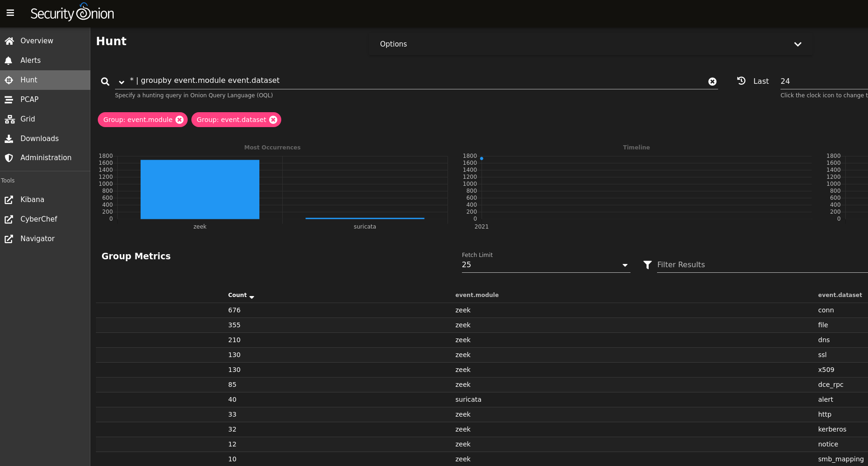Screen dimensions: 868x466
Task: Clear the query with the X icon
Action: tap(712, 81)
